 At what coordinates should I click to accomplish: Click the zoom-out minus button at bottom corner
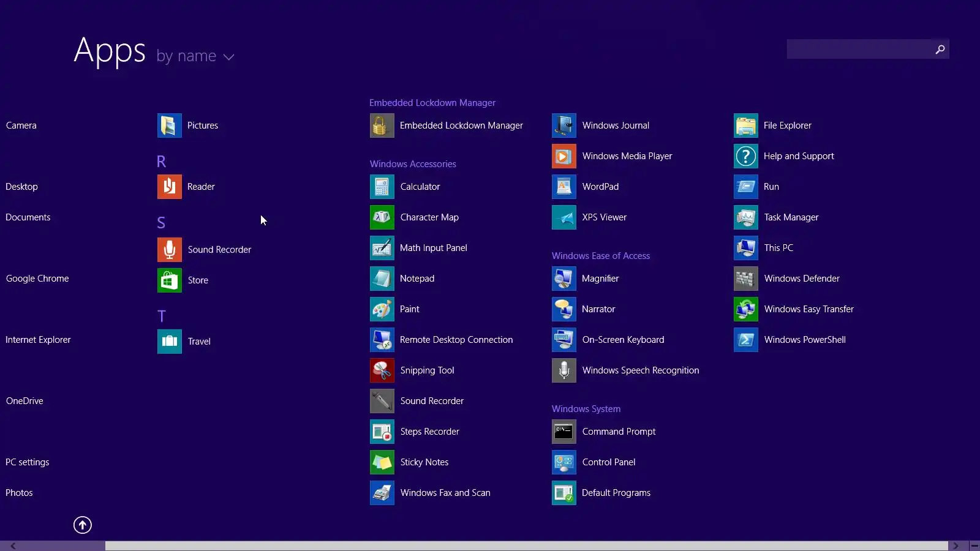974,546
